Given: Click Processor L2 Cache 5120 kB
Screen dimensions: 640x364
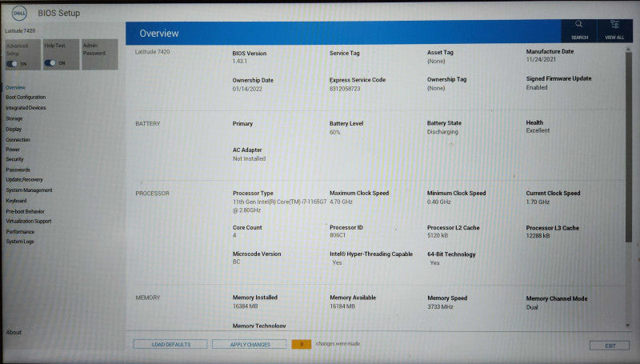Looking at the screenshot, I should click(x=438, y=235).
